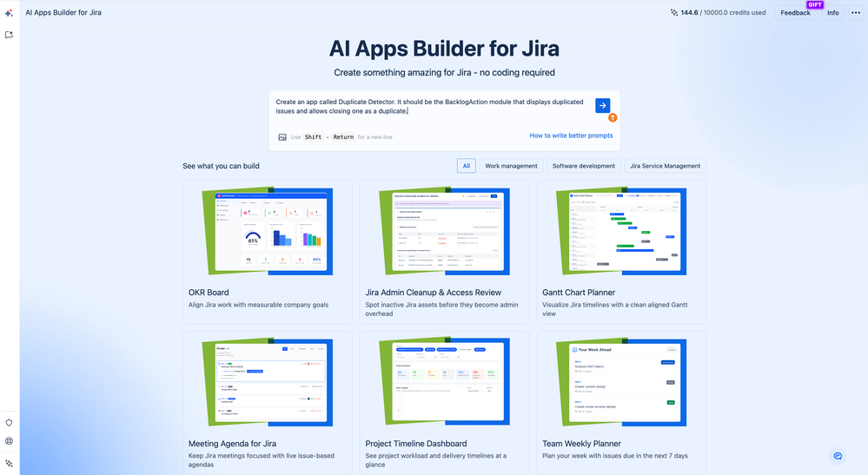
Task: Open the Team Weekly Planner thumbnail
Action: tap(621, 382)
